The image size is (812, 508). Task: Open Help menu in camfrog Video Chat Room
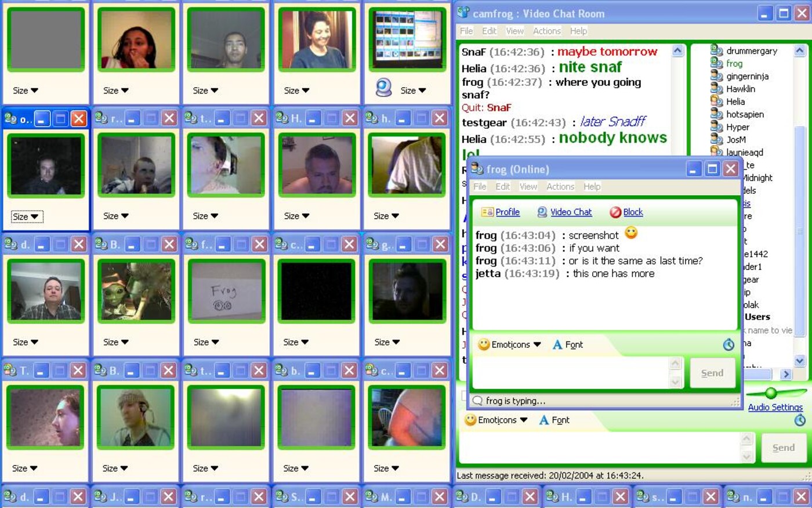[578, 31]
